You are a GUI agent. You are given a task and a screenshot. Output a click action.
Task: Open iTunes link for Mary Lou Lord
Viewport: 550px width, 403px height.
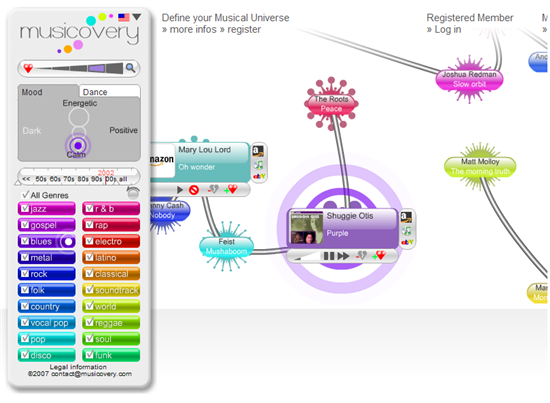(259, 164)
